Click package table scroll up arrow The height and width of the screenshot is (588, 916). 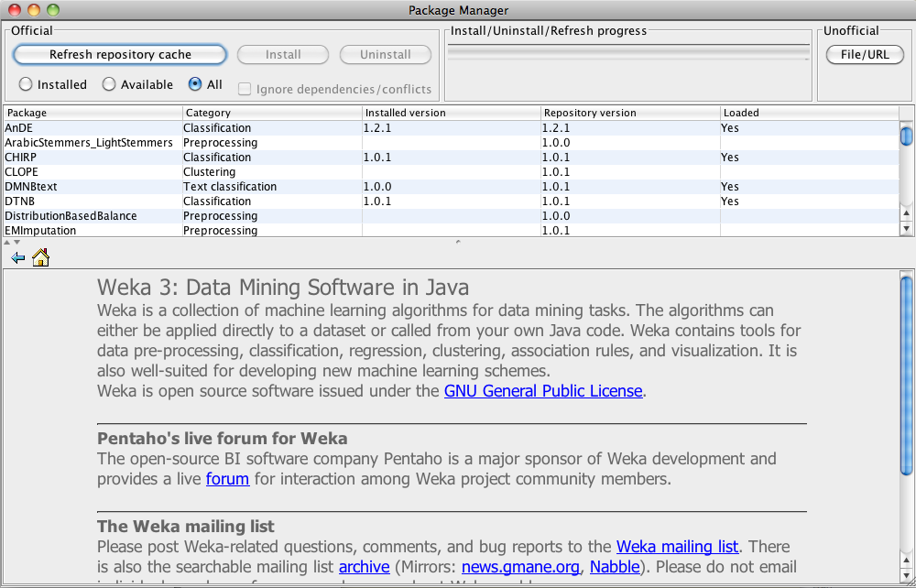[x=907, y=213]
